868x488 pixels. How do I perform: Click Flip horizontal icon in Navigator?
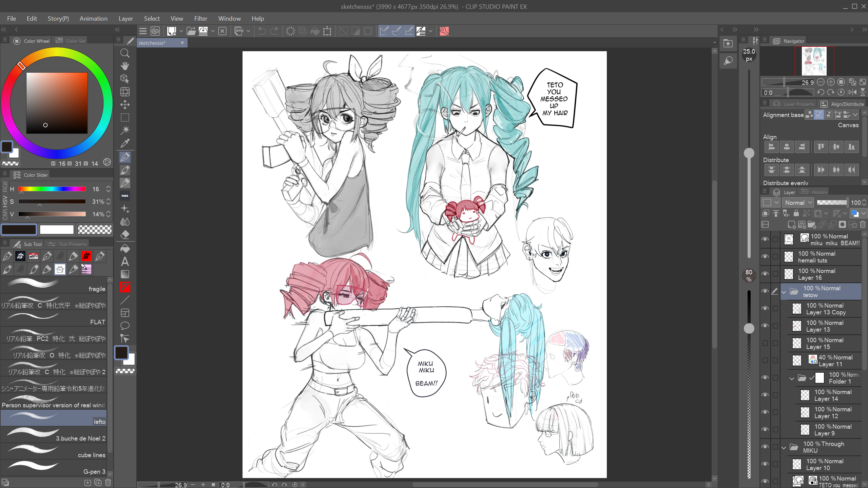point(852,92)
